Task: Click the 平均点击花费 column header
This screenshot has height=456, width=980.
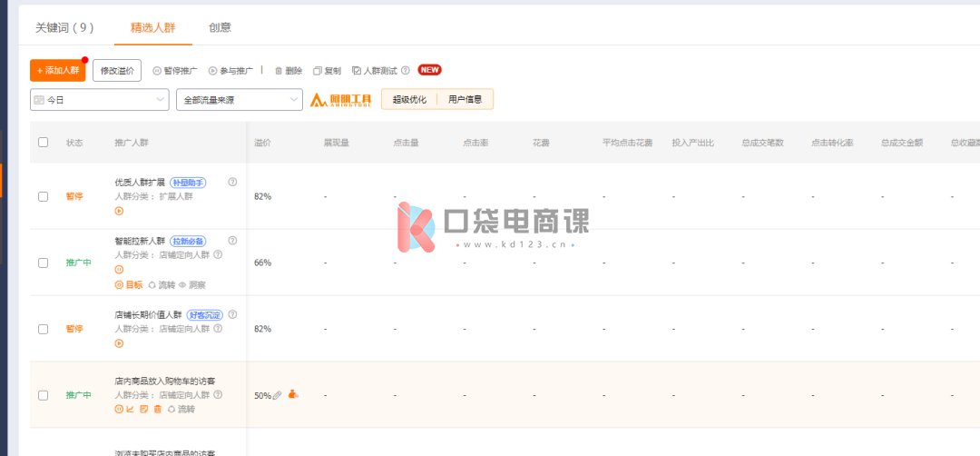Action: (x=628, y=143)
